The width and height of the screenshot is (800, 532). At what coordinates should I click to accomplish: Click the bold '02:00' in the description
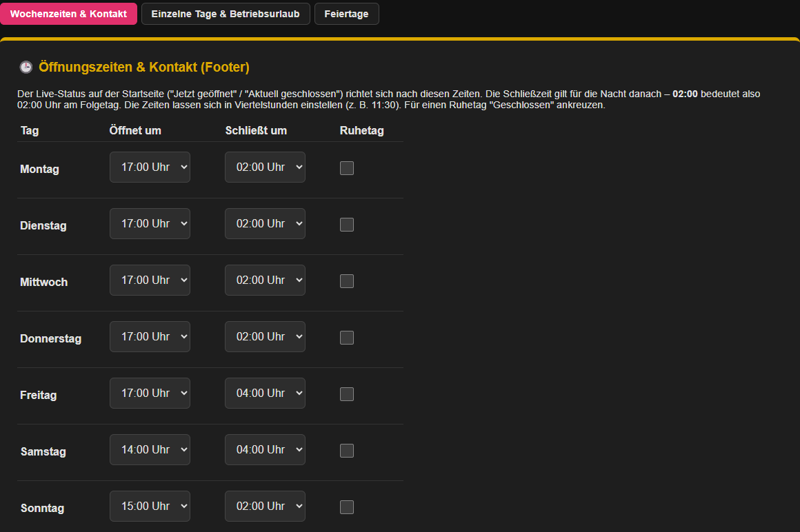click(686, 94)
